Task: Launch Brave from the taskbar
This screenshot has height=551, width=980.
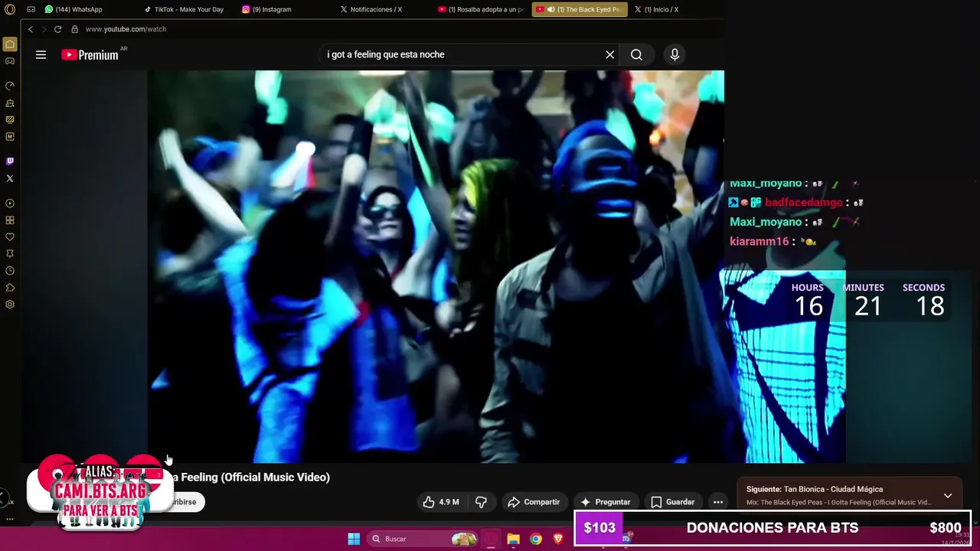Action: coord(558,539)
